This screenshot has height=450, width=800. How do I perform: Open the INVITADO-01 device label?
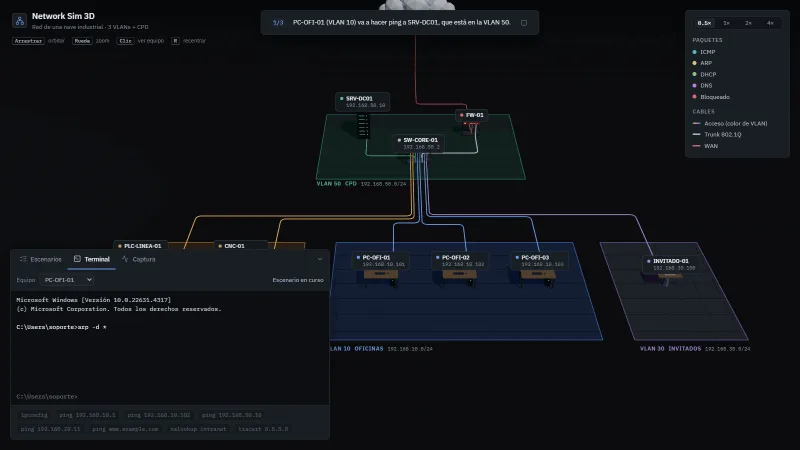click(671, 264)
